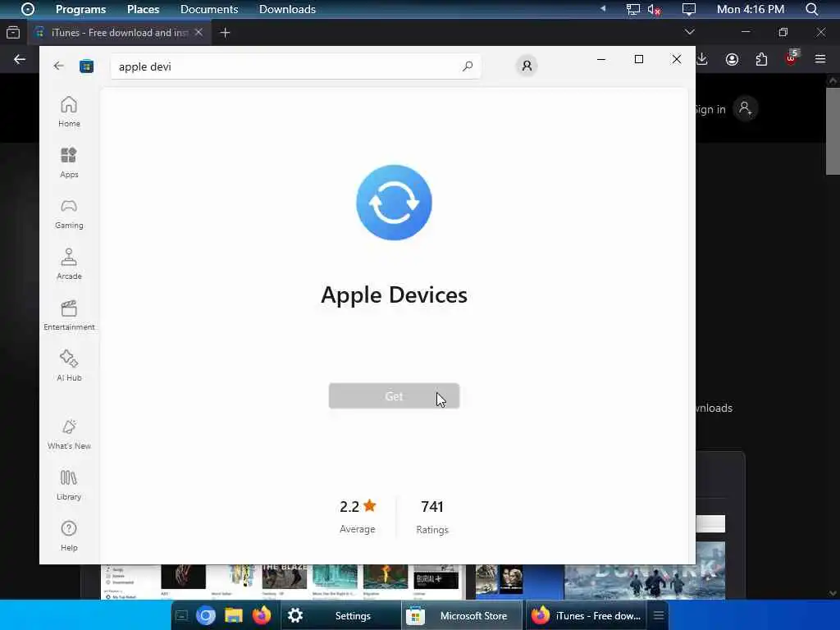This screenshot has height=630, width=840.
Task: Go back in Firefox browser
Action: click(20, 59)
